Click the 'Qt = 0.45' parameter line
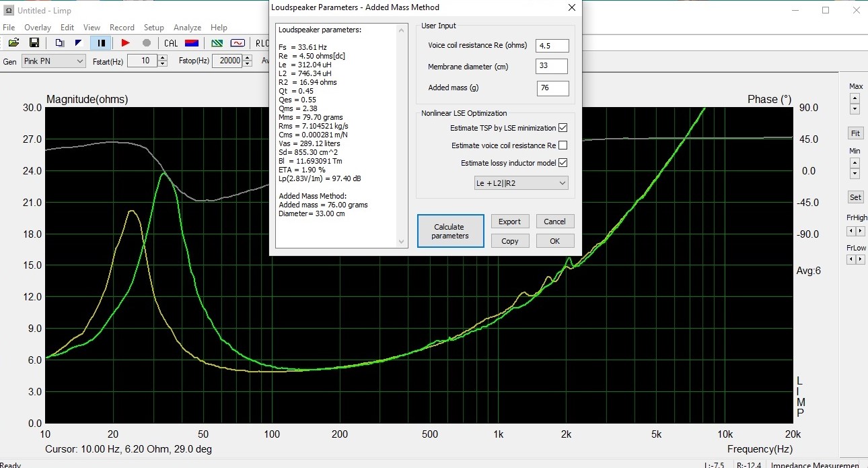The width and height of the screenshot is (868, 468). tap(296, 91)
